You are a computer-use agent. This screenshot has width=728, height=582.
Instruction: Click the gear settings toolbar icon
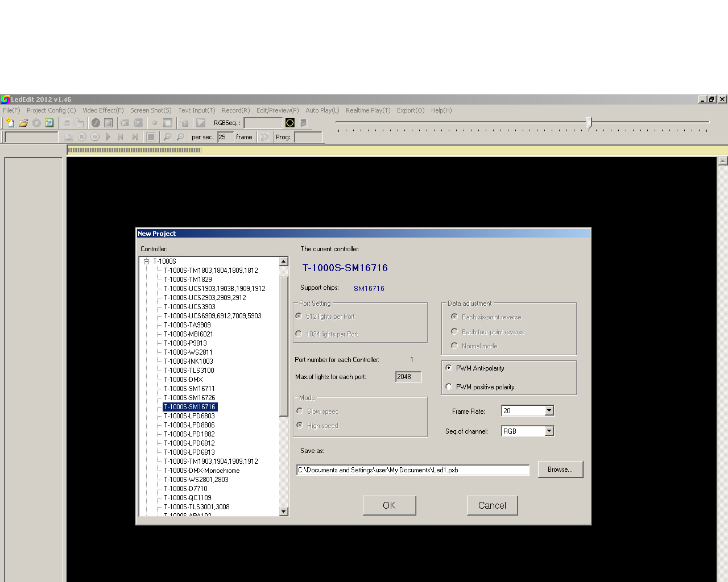click(x=36, y=123)
